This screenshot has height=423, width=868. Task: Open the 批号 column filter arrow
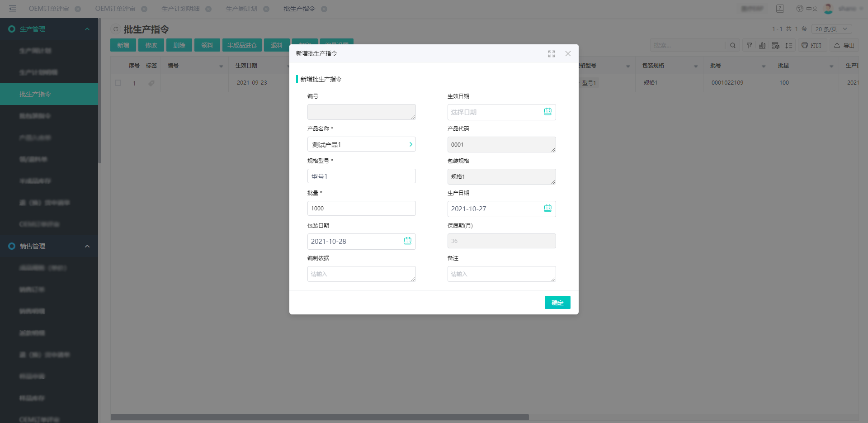[x=764, y=66]
